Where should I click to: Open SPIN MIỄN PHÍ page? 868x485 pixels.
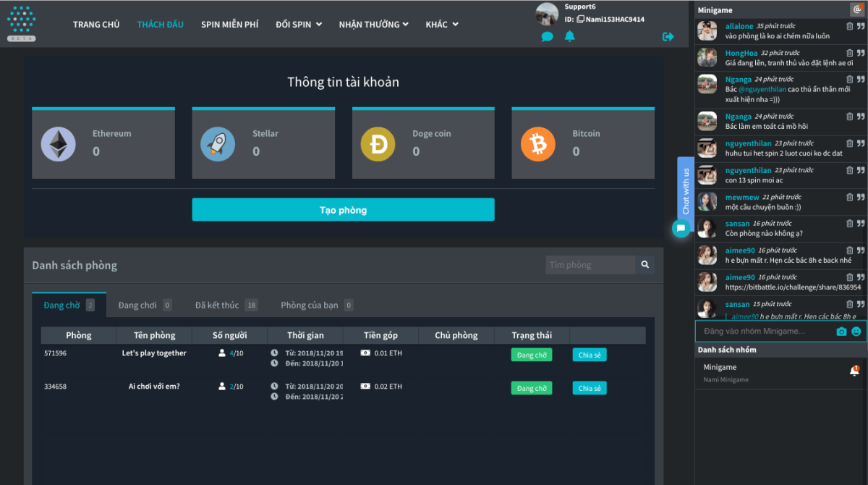(x=229, y=24)
